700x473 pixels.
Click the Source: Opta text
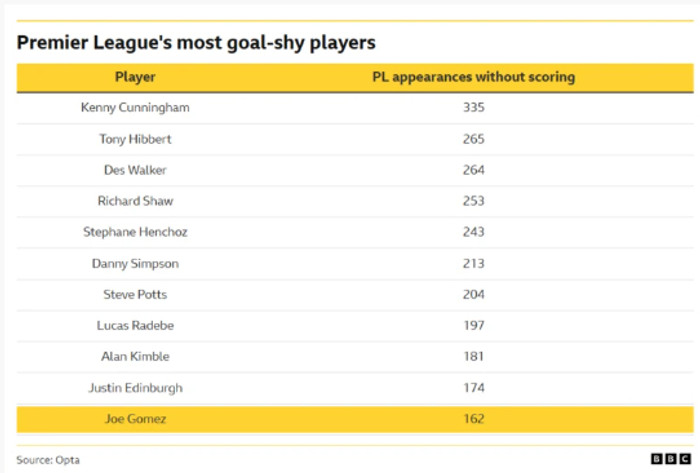pos(48,460)
